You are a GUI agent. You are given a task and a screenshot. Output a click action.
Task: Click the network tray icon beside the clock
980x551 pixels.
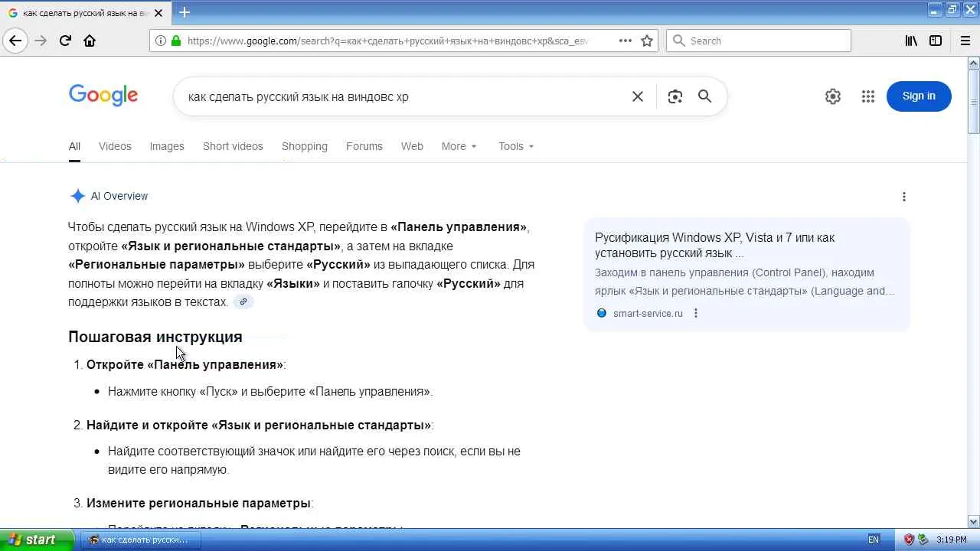[923, 540]
